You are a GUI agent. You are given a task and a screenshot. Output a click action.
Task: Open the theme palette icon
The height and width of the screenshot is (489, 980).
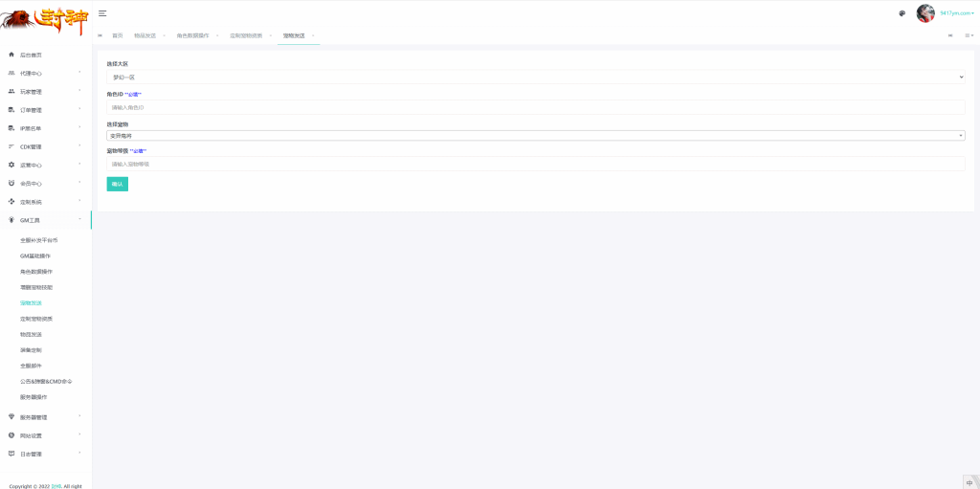click(902, 13)
